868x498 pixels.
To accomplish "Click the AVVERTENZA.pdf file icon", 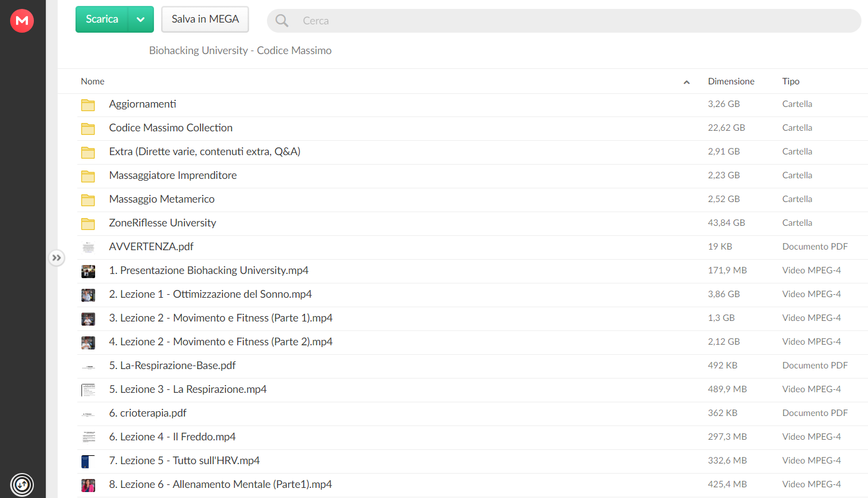I will point(88,247).
